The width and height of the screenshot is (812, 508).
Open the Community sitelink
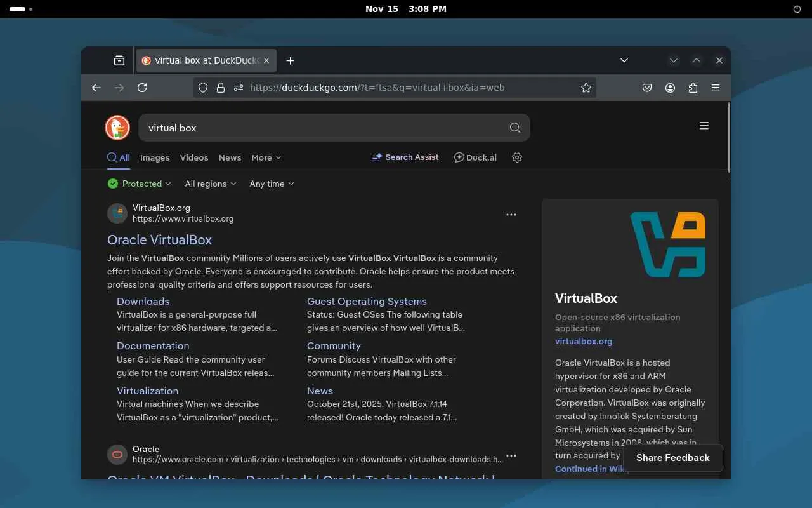click(334, 345)
